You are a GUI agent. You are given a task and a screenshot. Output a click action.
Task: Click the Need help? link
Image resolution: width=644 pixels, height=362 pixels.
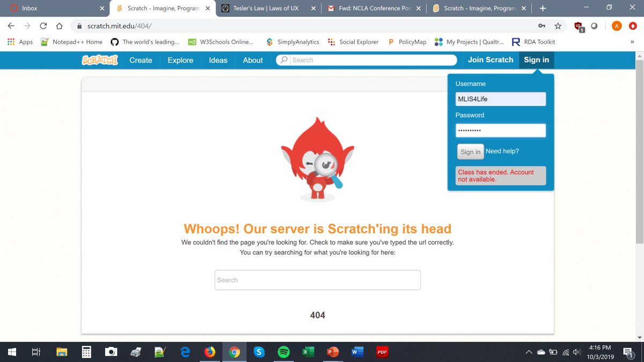coord(502,151)
